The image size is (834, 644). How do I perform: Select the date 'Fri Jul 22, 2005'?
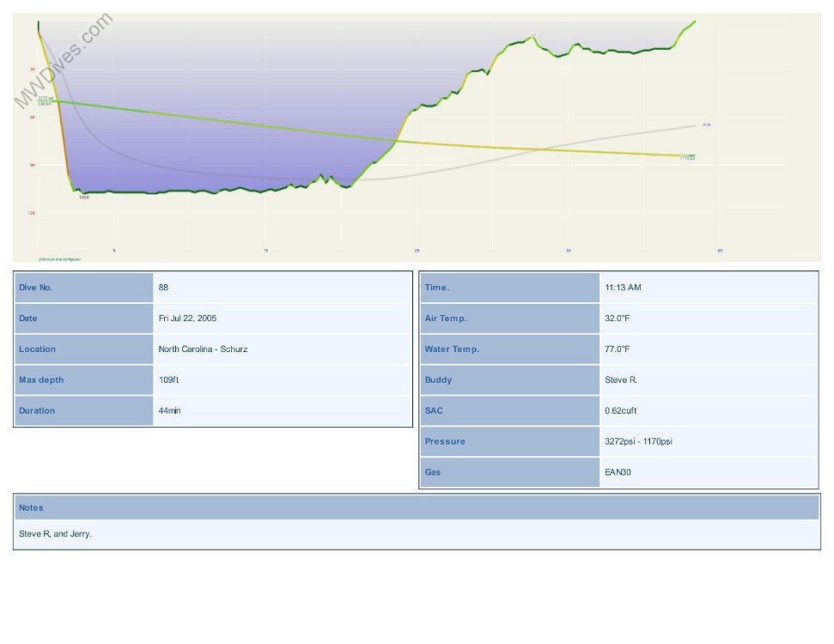point(187,319)
